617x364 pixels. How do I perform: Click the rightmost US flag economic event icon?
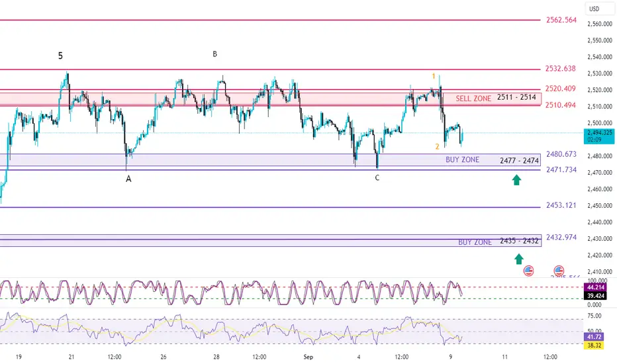coord(559,271)
